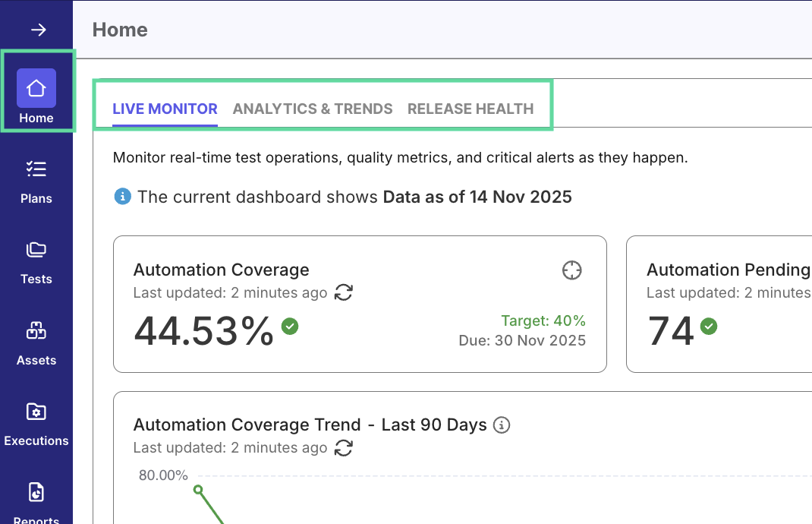Viewport: 812px width, 524px height.
Task: Open the Release Health tab
Action: point(471,109)
